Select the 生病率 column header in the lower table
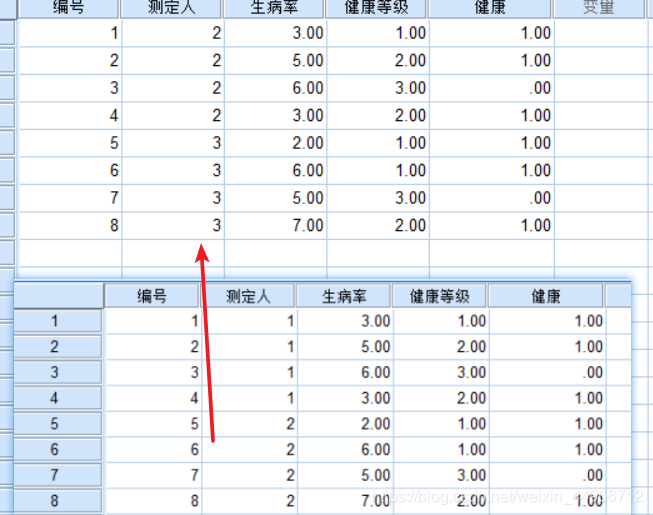The image size is (653, 515). coord(344,296)
